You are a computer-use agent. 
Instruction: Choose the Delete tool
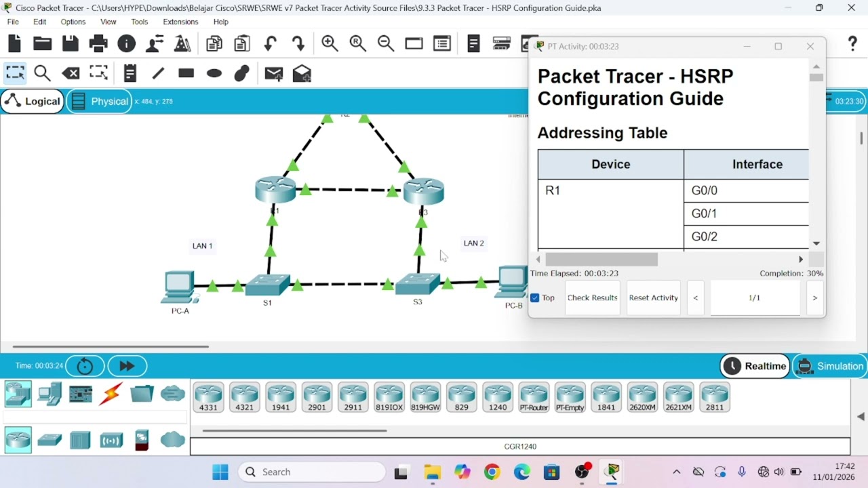(71, 73)
